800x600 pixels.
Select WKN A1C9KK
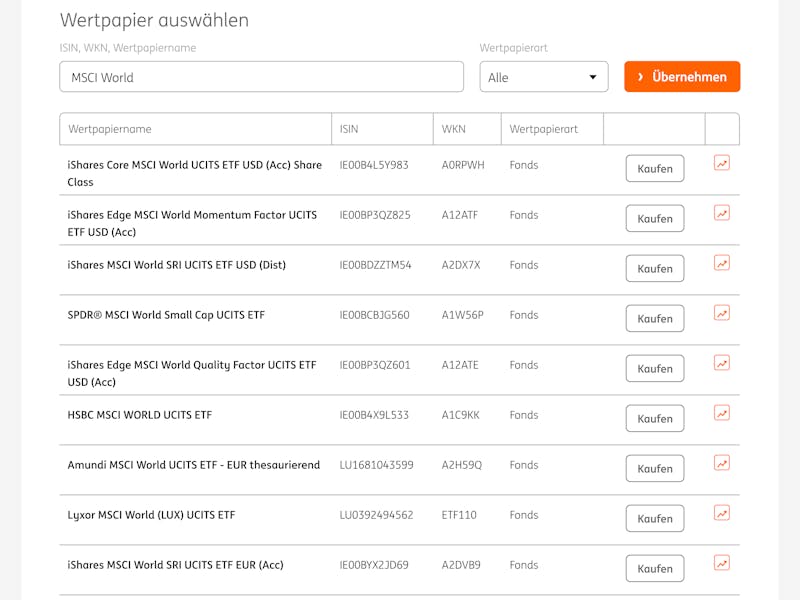[460, 415]
